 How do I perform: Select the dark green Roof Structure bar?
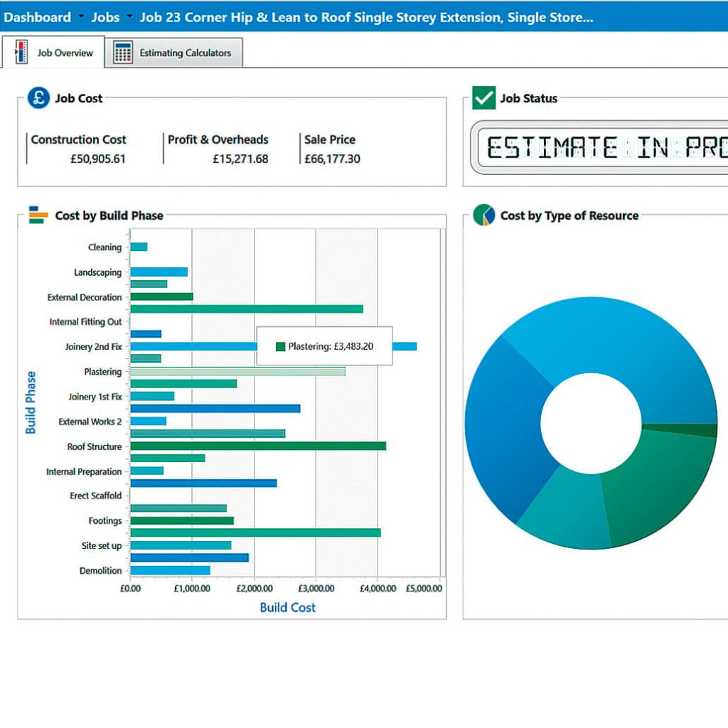point(258,446)
